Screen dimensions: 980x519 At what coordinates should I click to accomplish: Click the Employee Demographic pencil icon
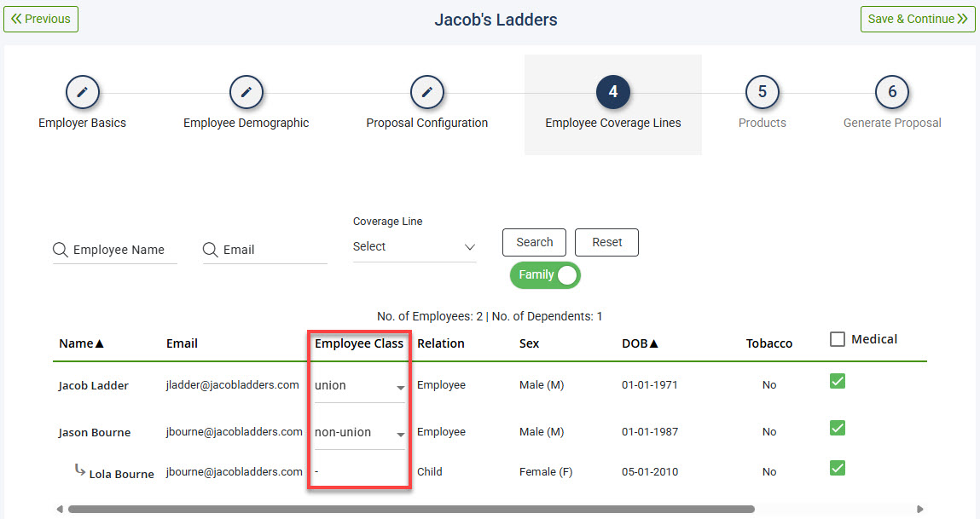[x=246, y=92]
